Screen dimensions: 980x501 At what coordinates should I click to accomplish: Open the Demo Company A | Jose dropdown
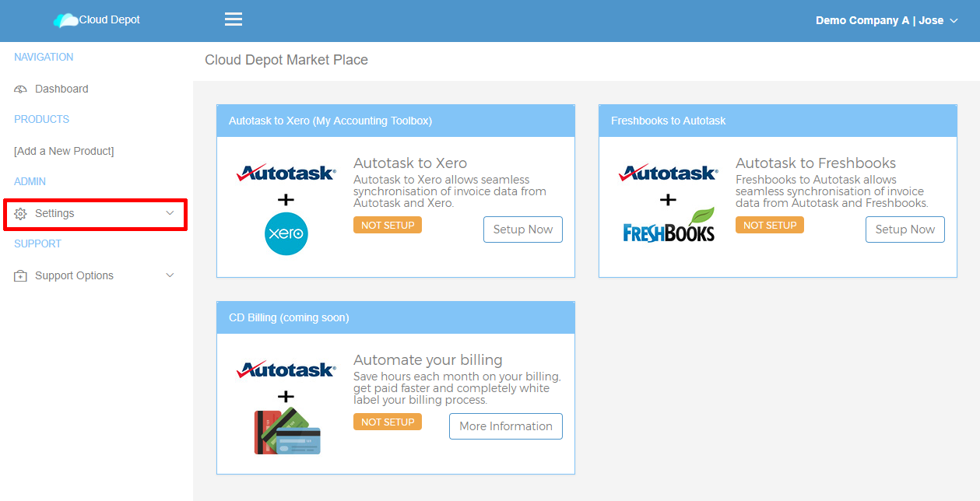point(887,20)
